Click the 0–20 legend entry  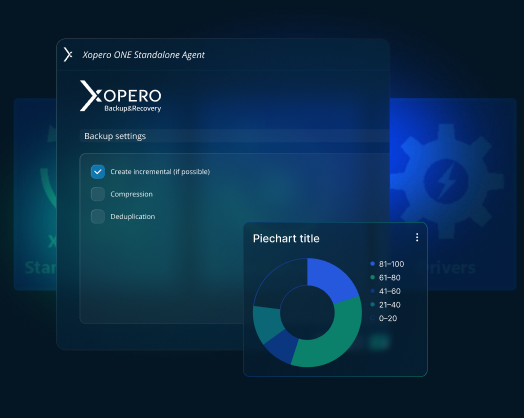pyautogui.click(x=384, y=318)
